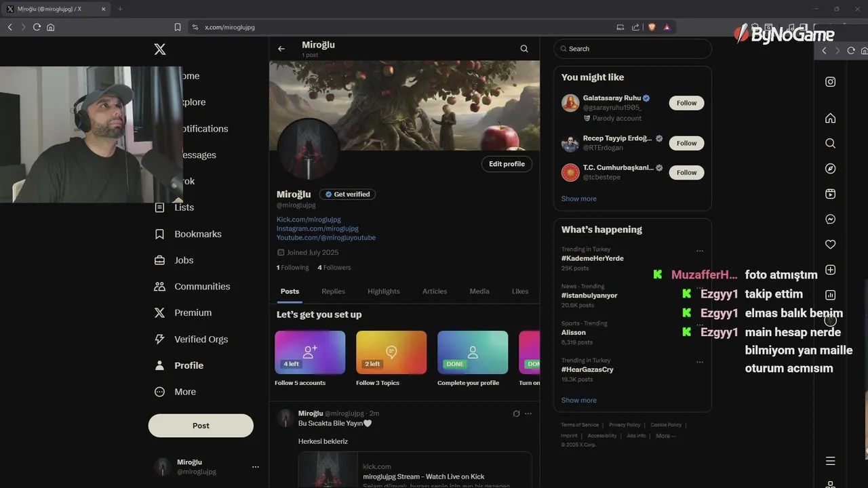This screenshot has width=868, height=488.
Task: Open the #HearGazasCry trend
Action: tap(587, 369)
